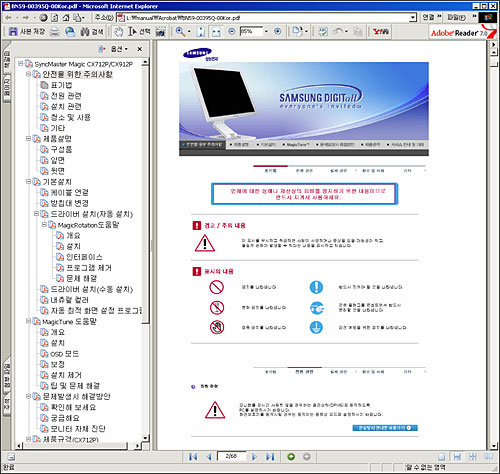Jump to the last page

(270, 457)
